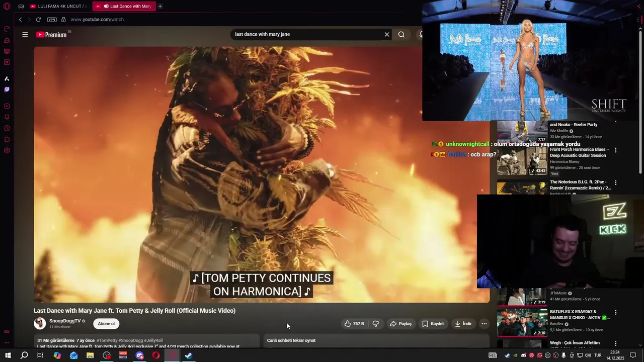Open Windows taskbar search
The width and height of the screenshot is (644, 362).
[x=24, y=355]
